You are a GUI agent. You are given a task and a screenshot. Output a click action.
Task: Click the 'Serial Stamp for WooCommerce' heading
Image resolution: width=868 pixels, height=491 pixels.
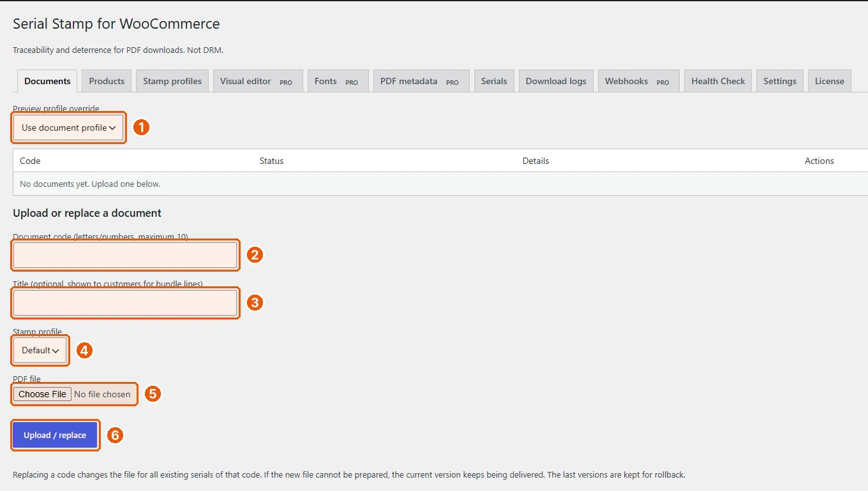click(116, 24)
